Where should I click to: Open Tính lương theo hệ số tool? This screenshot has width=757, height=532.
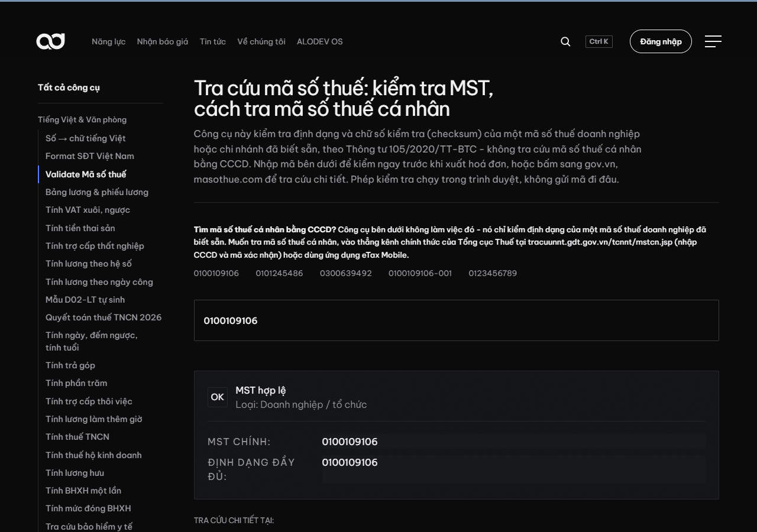pos(89,264)
